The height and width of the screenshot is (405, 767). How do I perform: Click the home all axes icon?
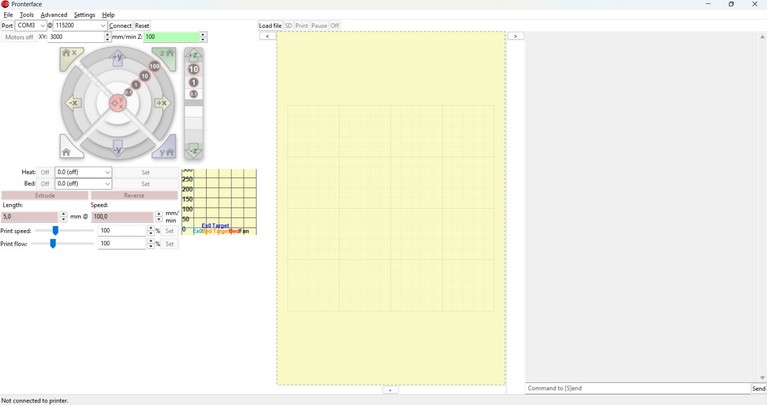point(67,151)
